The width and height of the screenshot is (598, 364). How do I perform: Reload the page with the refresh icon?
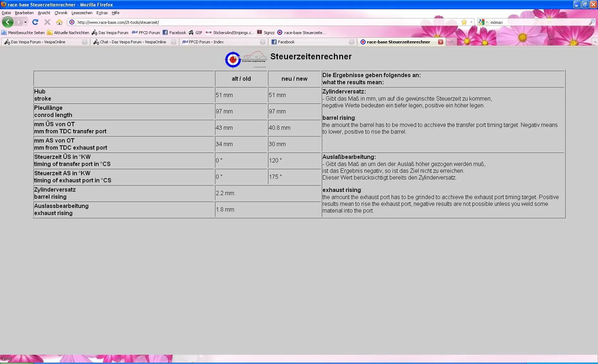(x=35, y=22)
